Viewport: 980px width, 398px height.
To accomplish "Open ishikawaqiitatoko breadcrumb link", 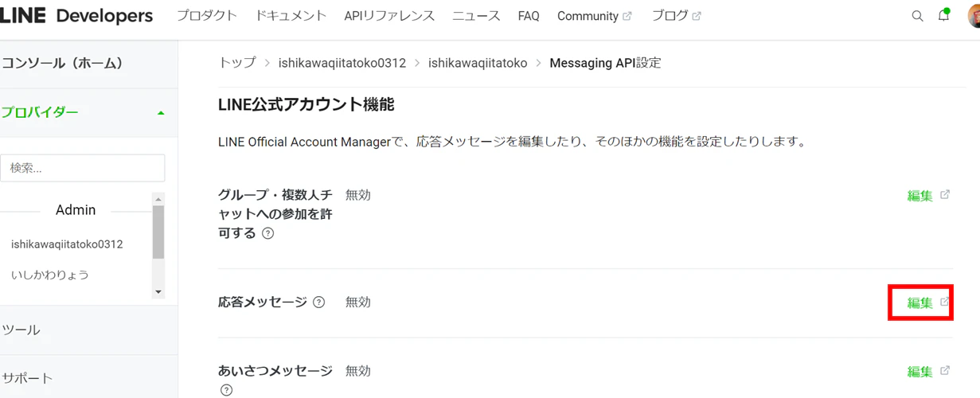I will [x=478, y=63].
